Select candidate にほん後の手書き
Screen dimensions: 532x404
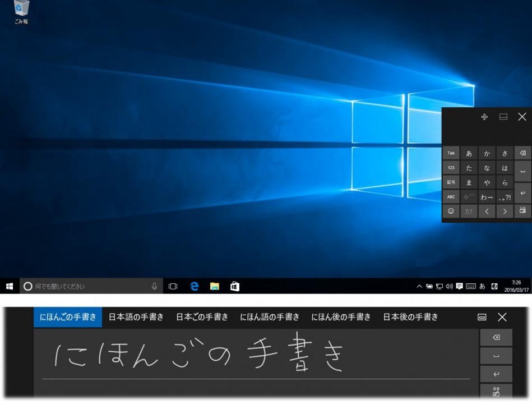coord(341,317)
